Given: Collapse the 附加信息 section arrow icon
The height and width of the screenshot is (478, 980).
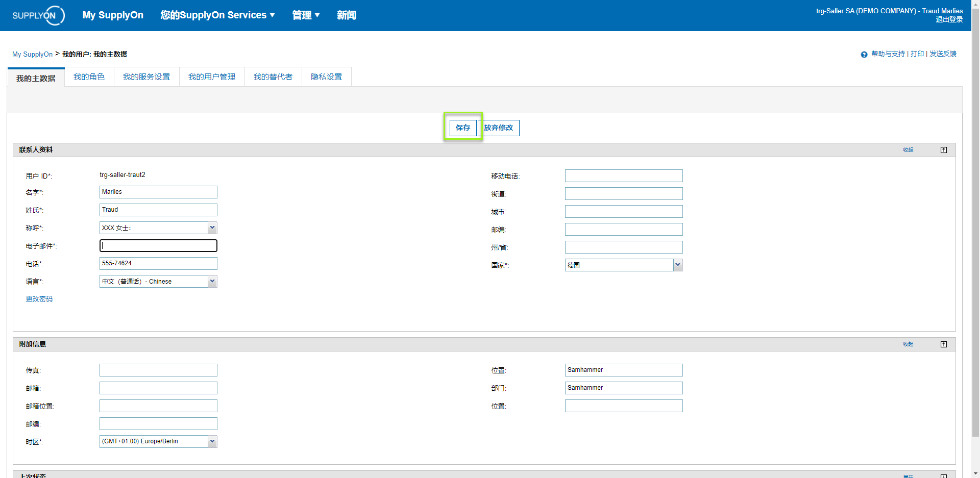Looking at the screenshot, I should pyautogui.click(x=944, y=344).
